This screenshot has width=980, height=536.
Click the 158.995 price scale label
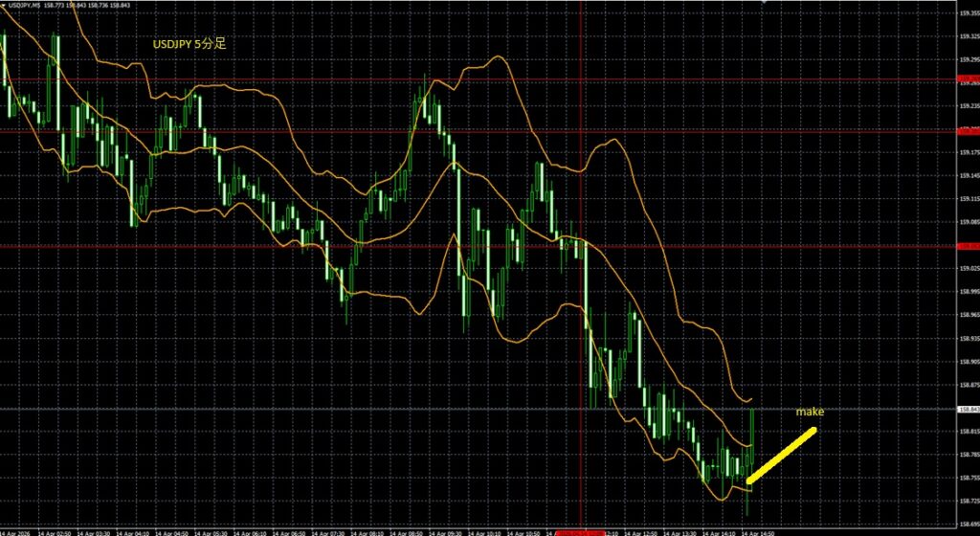coord(969,292)
